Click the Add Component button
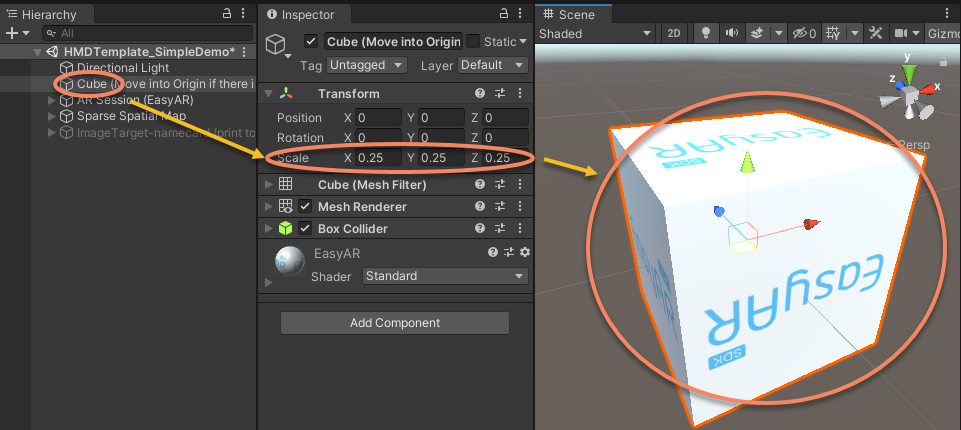Screen dimensions: 961x430 [x=395, y=323]
